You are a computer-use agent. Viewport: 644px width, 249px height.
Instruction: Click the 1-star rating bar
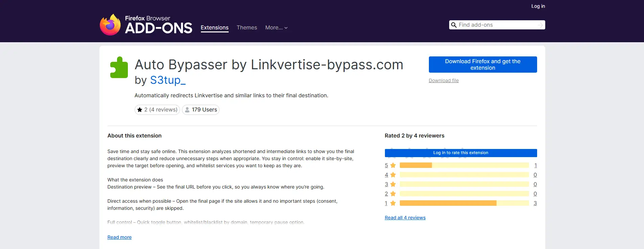pyautogui.click(x=464, y=203)
